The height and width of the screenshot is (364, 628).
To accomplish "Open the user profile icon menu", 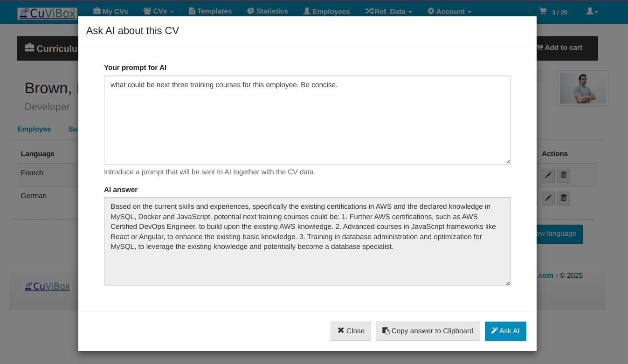I will [x=592, y=12].
